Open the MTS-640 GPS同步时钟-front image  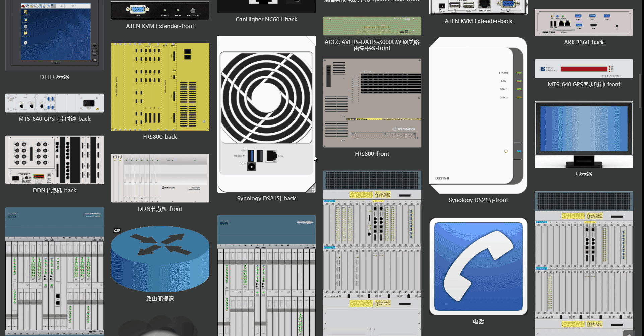tap(584, 69)
